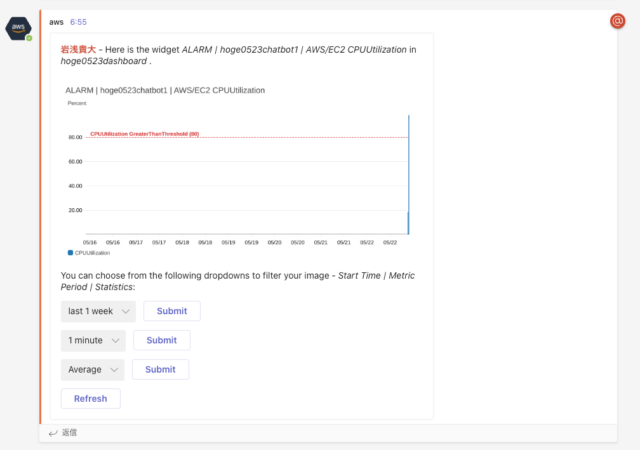Click the 'Percent' y-axis label
The image size is (640, 450).
tap(77, 103)
